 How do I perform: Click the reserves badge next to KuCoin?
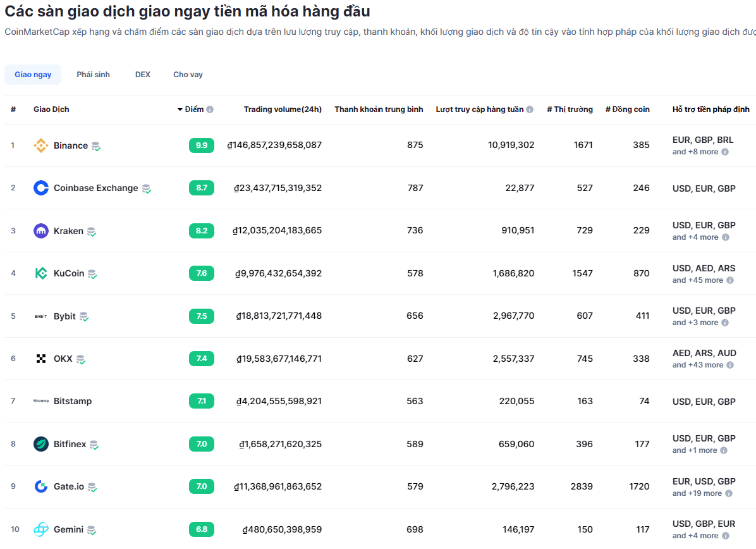pos(92,274)
